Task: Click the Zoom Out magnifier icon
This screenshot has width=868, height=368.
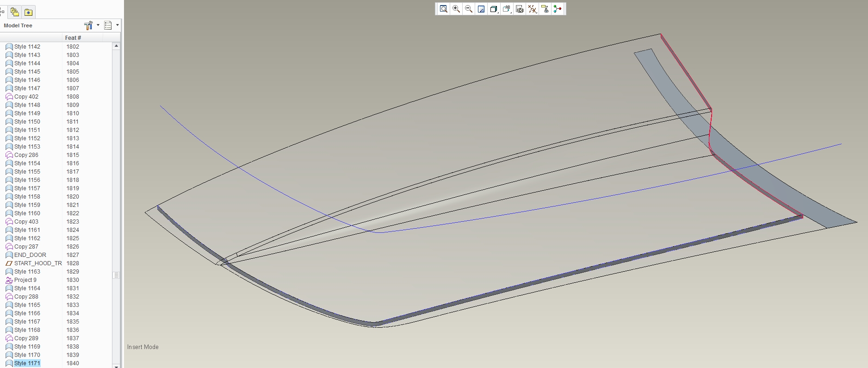Action: coord(469,9)
